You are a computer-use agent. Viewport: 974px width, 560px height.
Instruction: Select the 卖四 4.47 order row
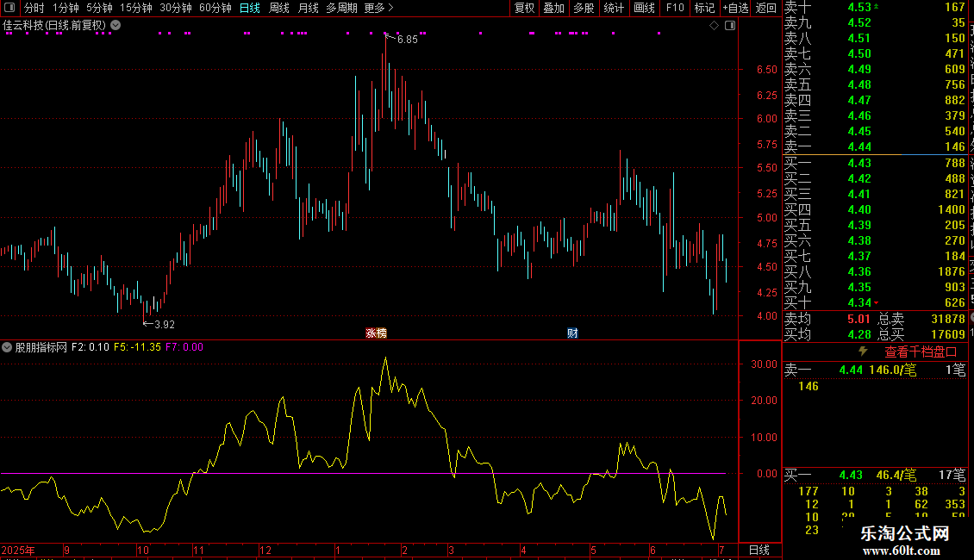[x=875, y=101]
